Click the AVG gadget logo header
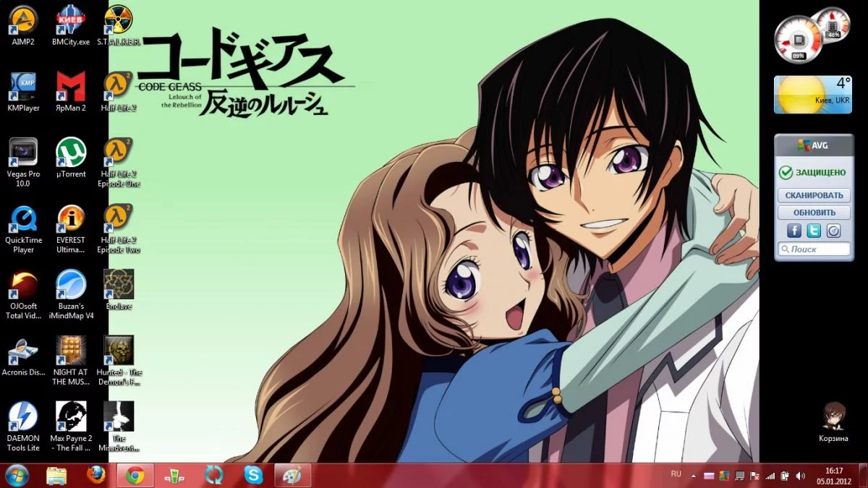Image resolution: width=868 pixels, height=488 pixels. click(x=812, y=146)
